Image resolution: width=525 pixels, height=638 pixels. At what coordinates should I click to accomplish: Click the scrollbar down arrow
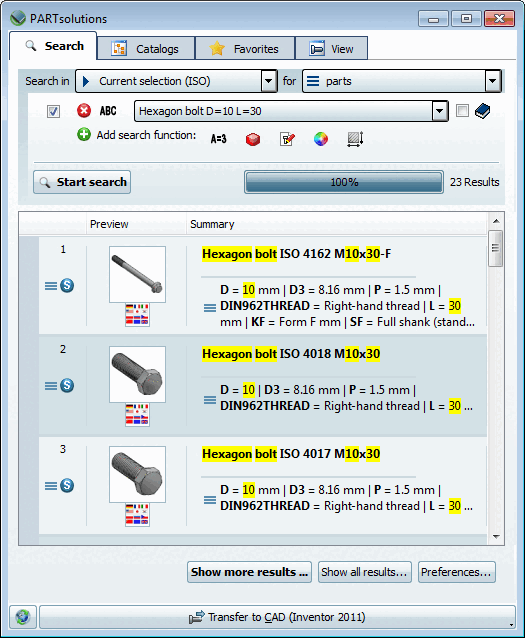coord(496,536)
